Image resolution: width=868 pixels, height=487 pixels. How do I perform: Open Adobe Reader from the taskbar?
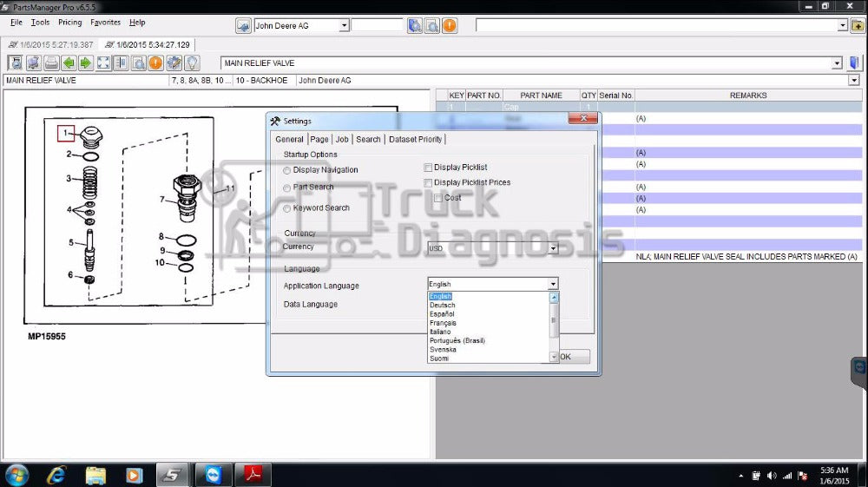(255, 474)
